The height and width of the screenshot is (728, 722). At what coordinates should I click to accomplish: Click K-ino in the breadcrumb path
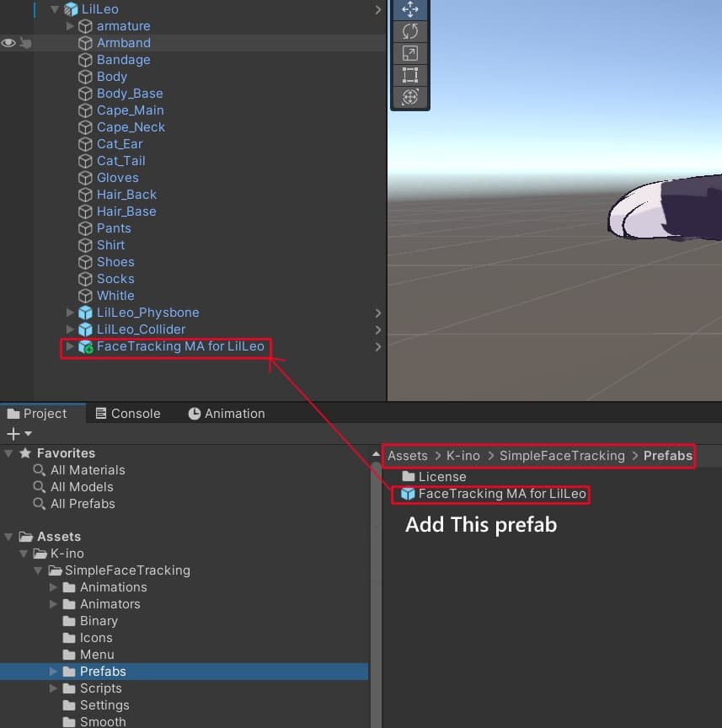tap(463, 456)
